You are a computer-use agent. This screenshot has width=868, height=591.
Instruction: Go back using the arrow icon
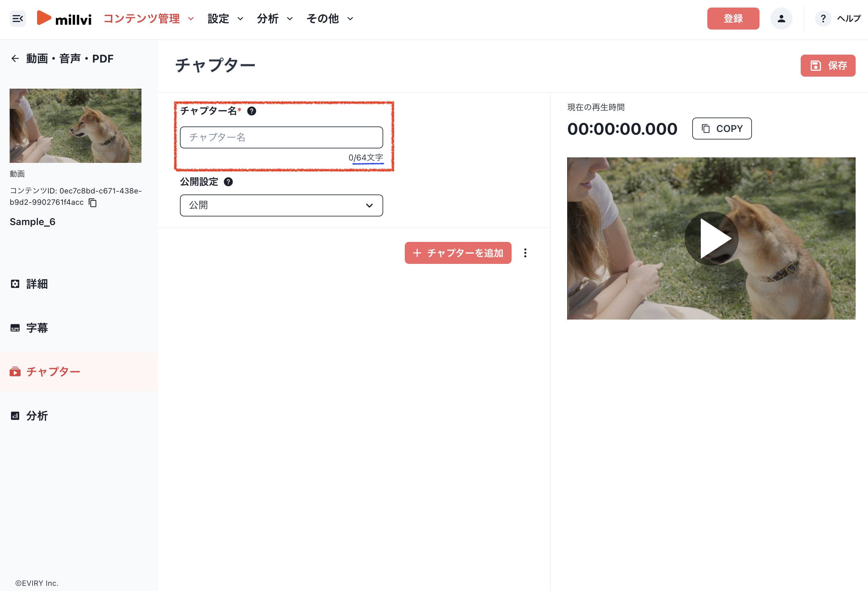point(15,58)
